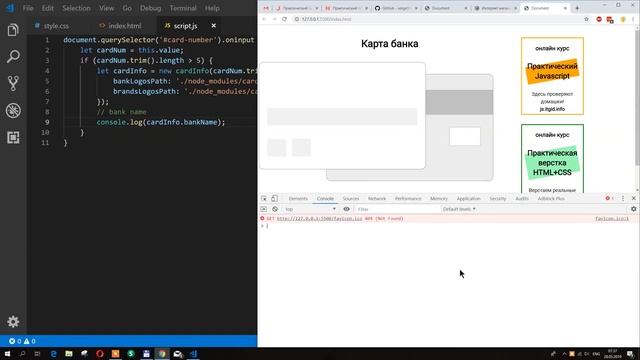This screenshot has height=360, width=640.
Task: Reload the page in the browser
Action: [x=284, y=19]
